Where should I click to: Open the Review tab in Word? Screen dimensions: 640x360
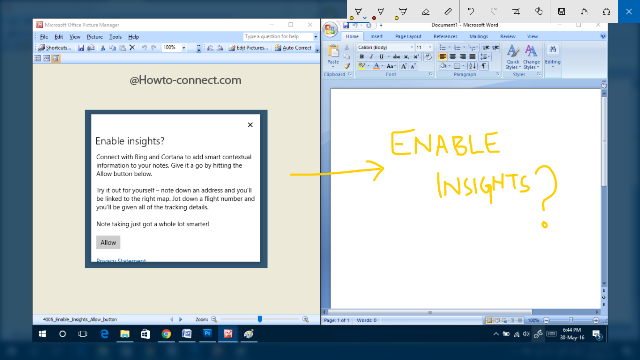(x=507, y=36)
